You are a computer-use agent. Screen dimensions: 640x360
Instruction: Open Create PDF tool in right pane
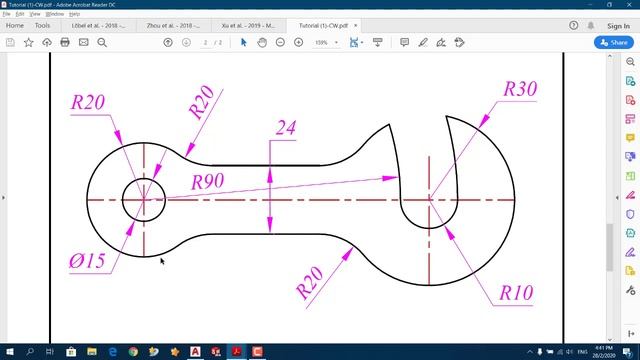(x=630, y=100)
